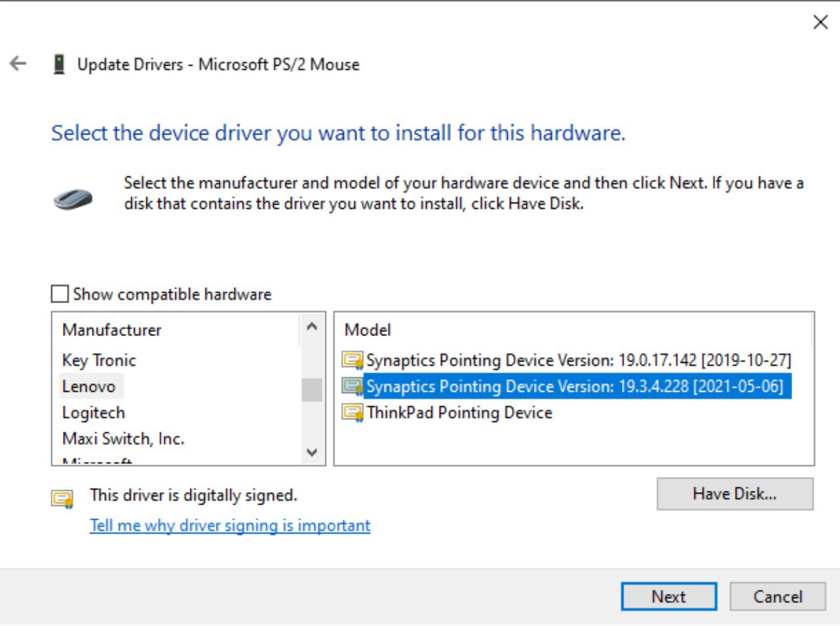The width and height of the screenshot is (840, 626).
Task: Open Have Disk dialog
Action: point(735,494)
